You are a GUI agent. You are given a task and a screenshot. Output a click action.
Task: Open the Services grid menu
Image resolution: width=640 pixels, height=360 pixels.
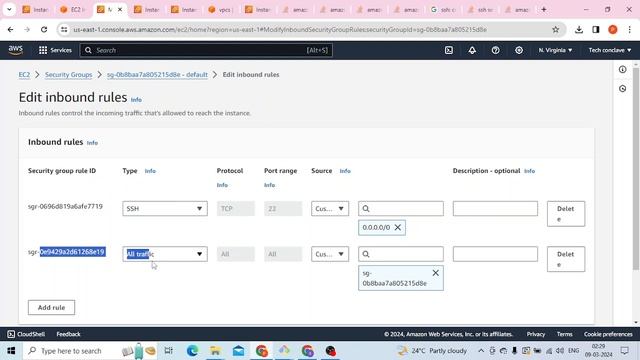point(55,50)
